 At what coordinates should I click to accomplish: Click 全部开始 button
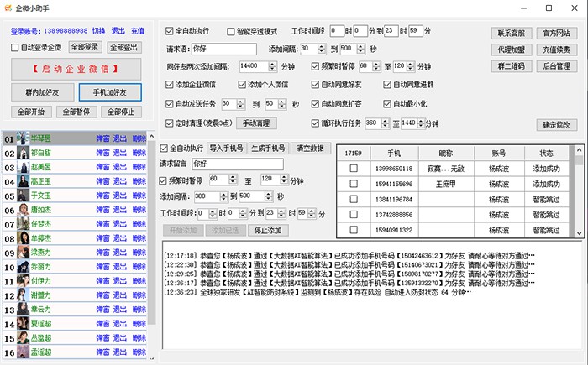[x=31, y=112]
